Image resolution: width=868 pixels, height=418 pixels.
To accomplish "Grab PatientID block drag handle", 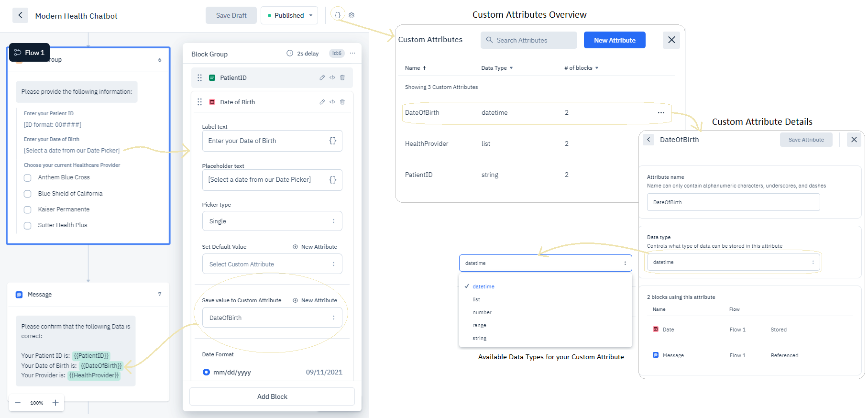I will (x=200, y=77).
